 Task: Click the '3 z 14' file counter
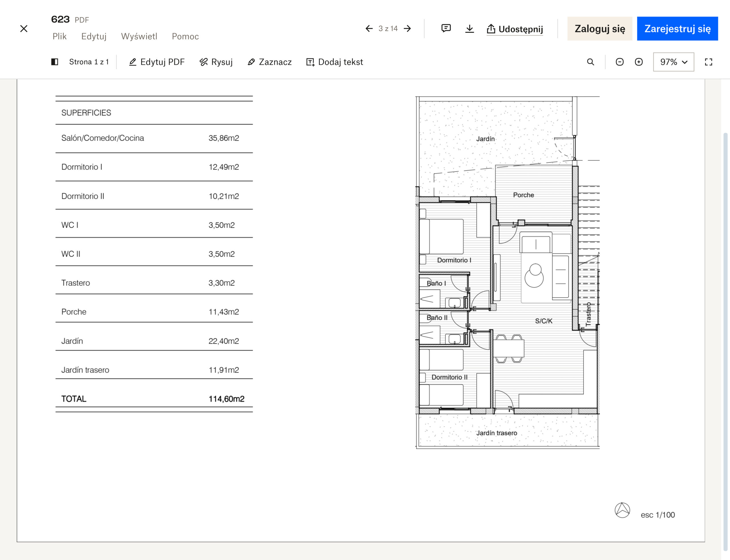point(388,29)
